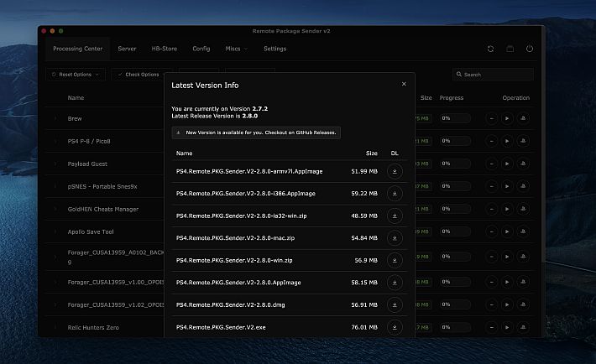Viewport: 596px width, 364px height.
Task: Download the 2.8.0.dmg file
Action: [395, 304]
